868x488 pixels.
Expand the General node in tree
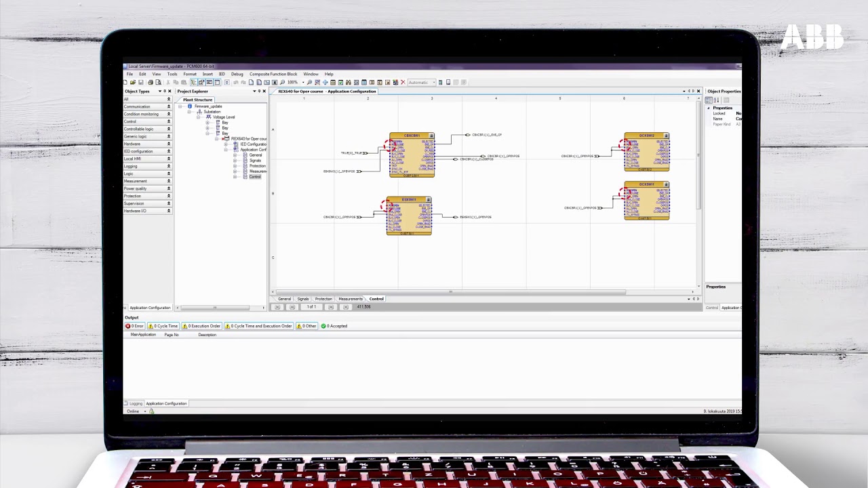pos(235,155)
